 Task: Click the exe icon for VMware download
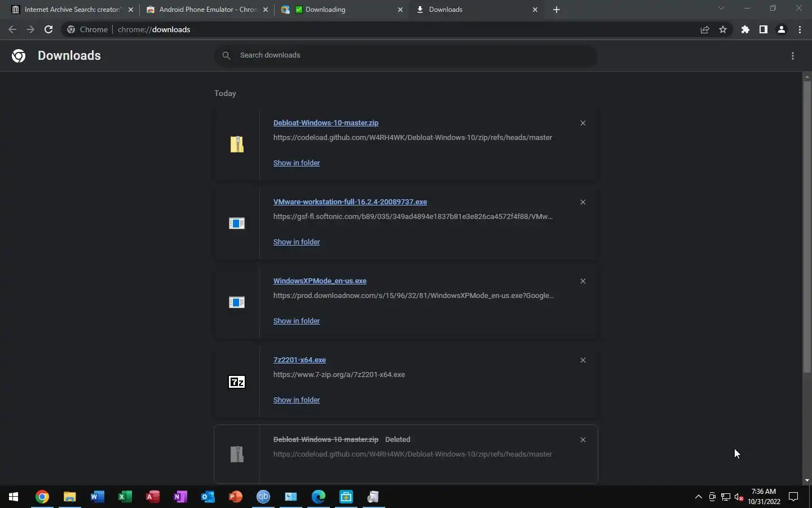[237, 224]
